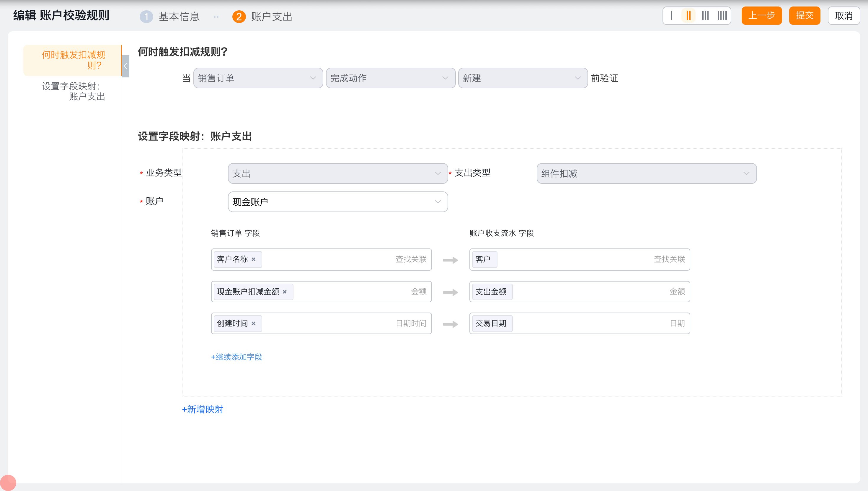
Task: Expand the 业务类型 支出 dropdown
Action: click(338, 173)
